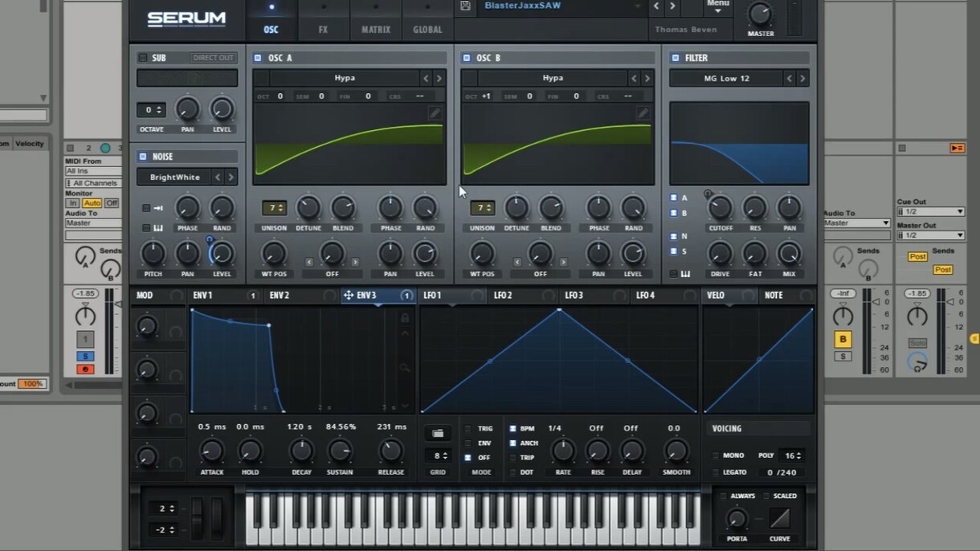
Task: Toggle OSC A enable switch
Action: click(258, 58)
